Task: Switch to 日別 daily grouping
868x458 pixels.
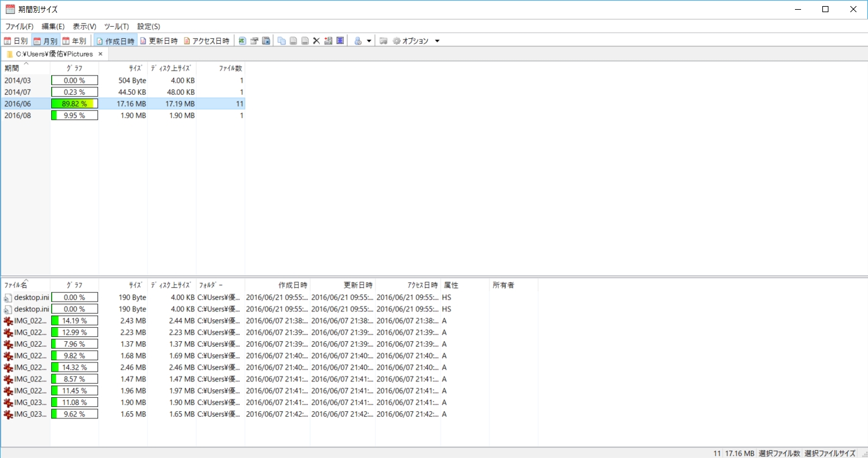Action: click(x=16, y=41)
